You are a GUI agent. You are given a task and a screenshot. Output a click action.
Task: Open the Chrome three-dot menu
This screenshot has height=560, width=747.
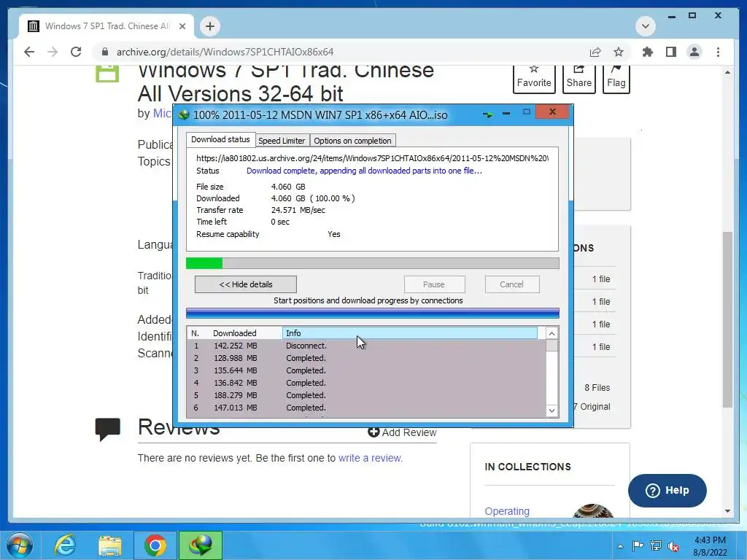click(718, 52)
